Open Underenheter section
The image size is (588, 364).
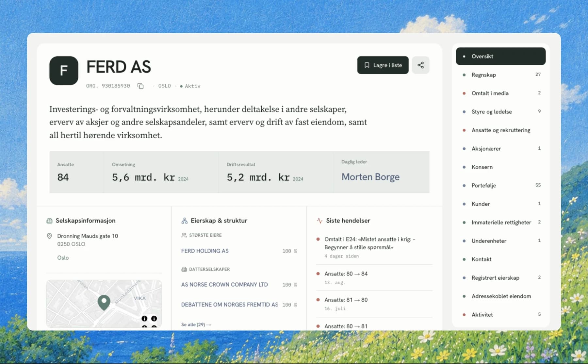tap(501, 241)
